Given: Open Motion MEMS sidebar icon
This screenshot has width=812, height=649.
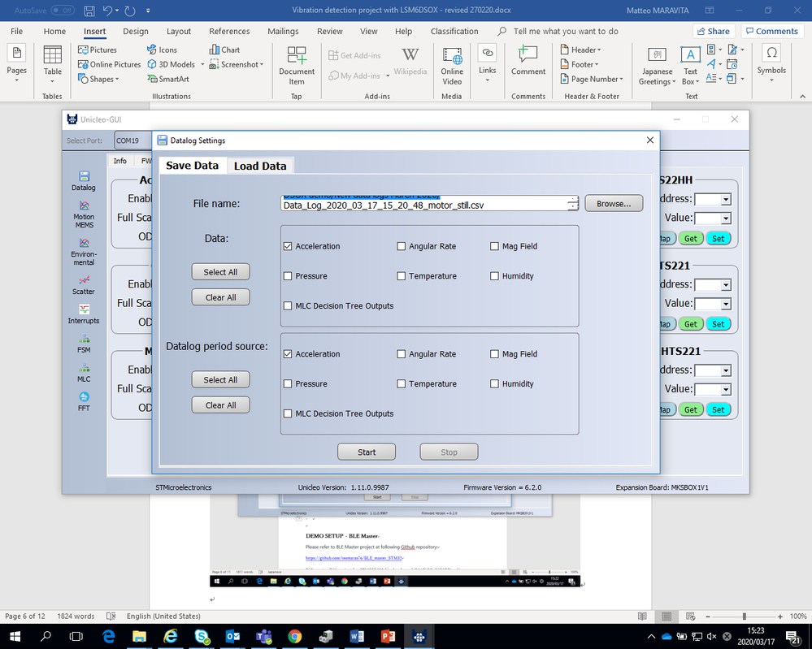Looking at the screenshot, I should click(x=84, y=214).
